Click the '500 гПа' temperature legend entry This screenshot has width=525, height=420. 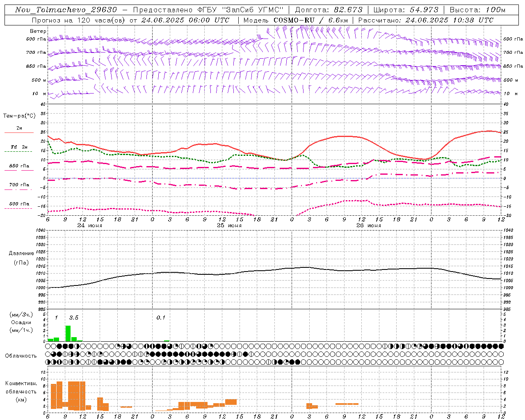[x=19, y=204]
